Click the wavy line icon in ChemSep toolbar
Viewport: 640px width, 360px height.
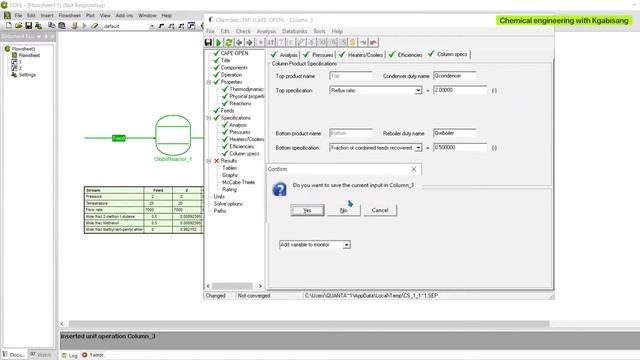363,42
